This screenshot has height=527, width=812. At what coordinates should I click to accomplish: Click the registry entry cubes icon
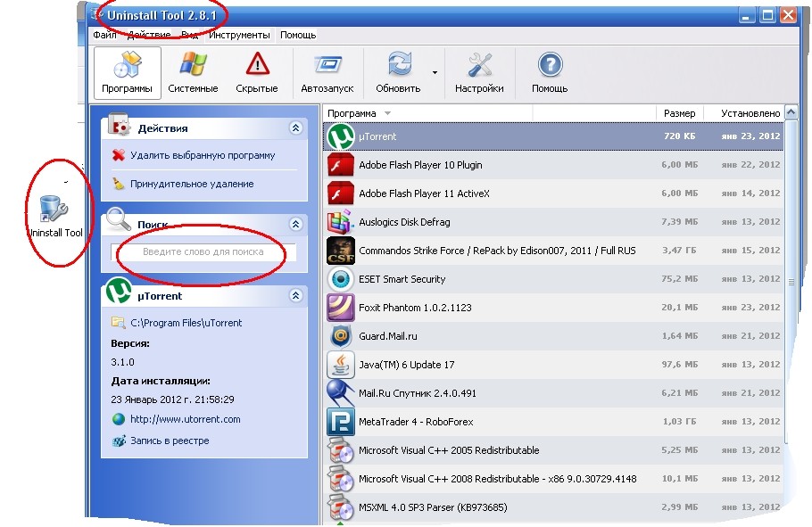click(x=119, y=441)
